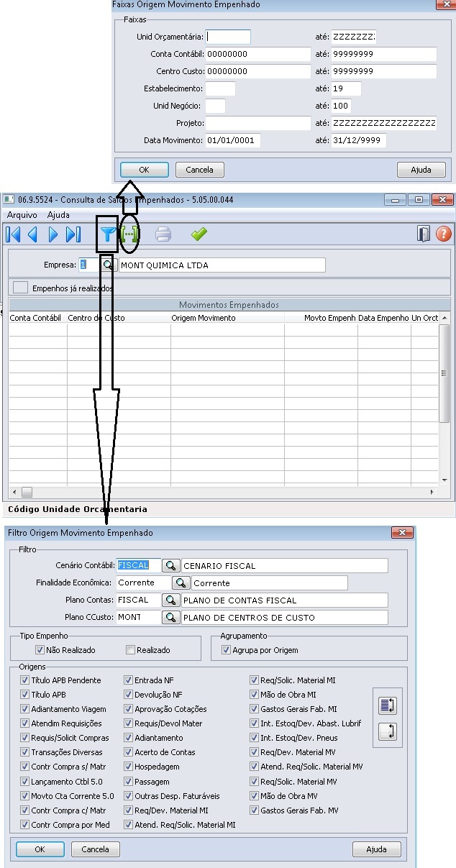Click Data Movimento start field
Screen dimensions: 456x868
(233, 140)
